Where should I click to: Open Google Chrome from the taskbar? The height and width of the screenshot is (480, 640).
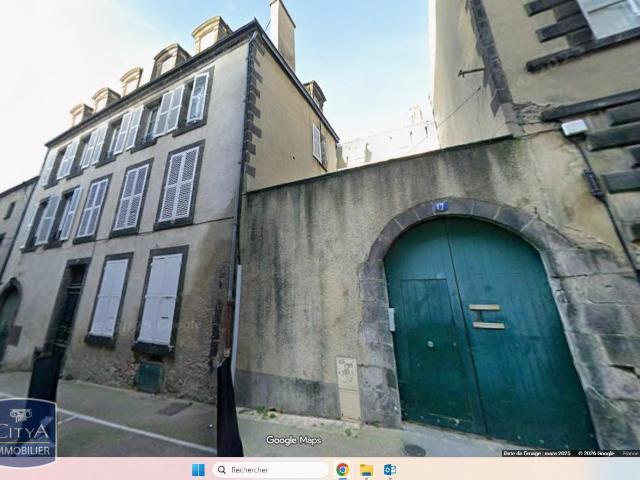click(x=342, y=470)
